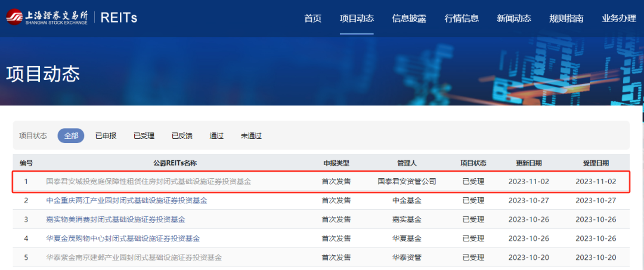Click the 项目状态 filter label
Viewport: 644px width, 270px height.
pyautogui.click(x=33, y=136)
